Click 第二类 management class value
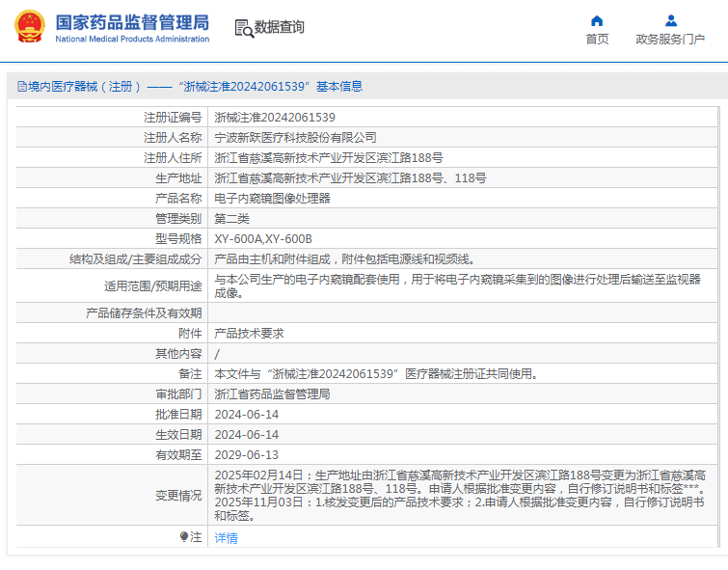Viewport: 728px width, 570px height. [x=231, y=219]
